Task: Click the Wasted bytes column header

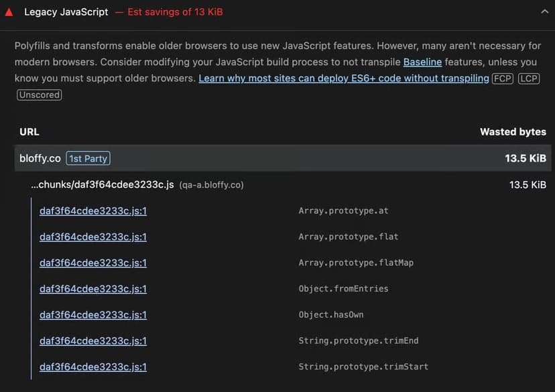Action: pyautogui.click(x=513, y=131)
